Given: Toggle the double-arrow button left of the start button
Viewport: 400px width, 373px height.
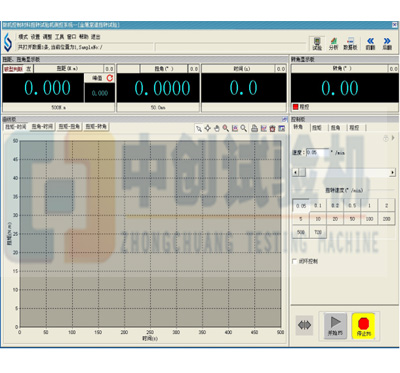Looking at the screenshot, I should tap(304, 325).
